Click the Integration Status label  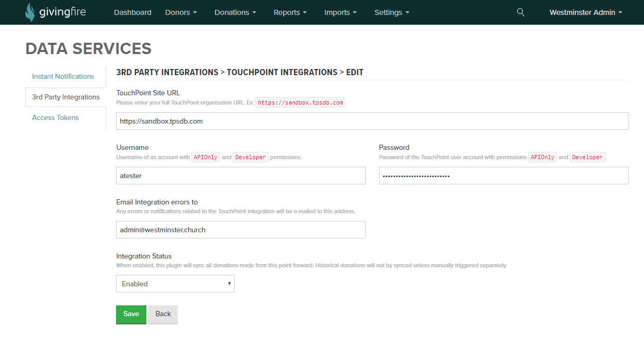(x=144, y=256)
